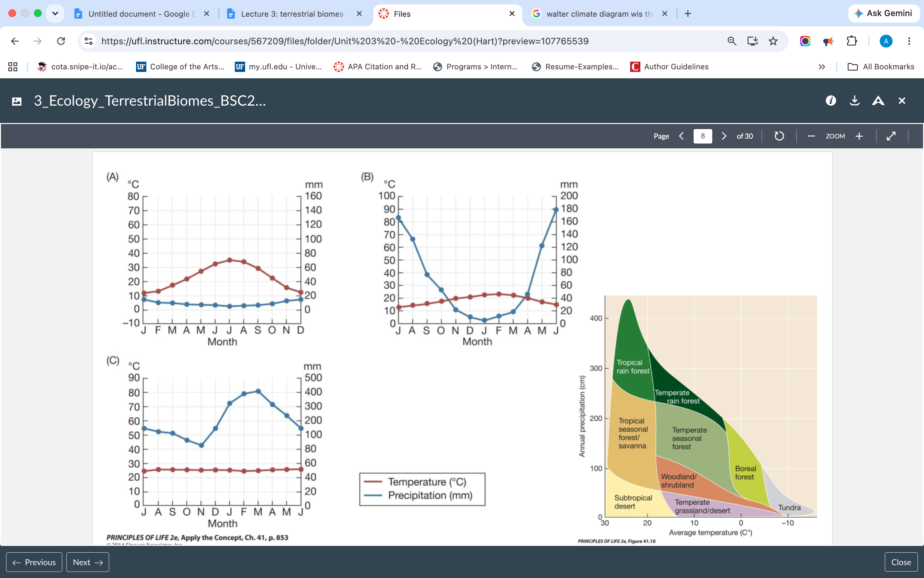Click the 'of 30' page count text
The image size is (924, 578).
(x=745, y=136)
